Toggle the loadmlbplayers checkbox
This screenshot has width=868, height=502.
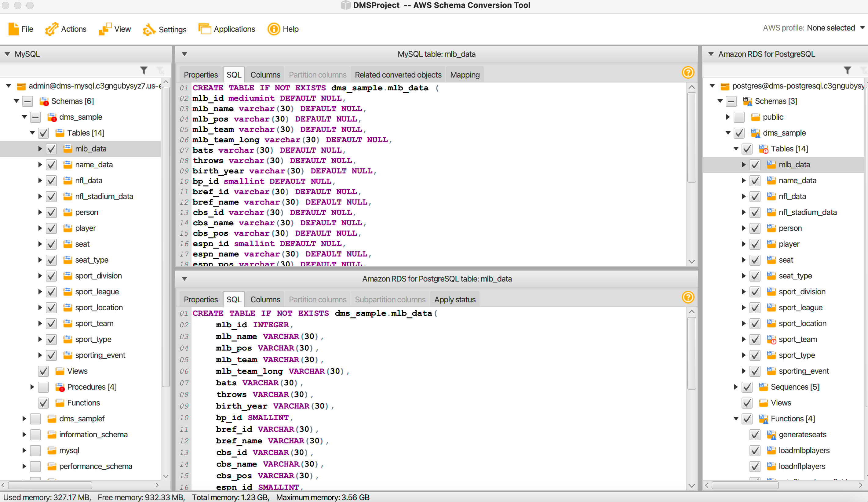point(755,450)
